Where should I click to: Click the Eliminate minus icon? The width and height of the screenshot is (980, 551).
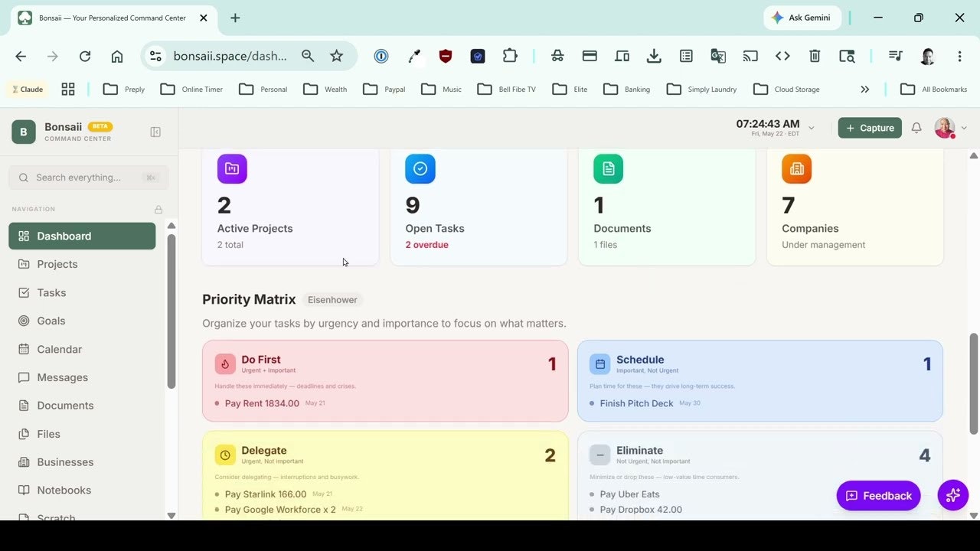(600, 455)
